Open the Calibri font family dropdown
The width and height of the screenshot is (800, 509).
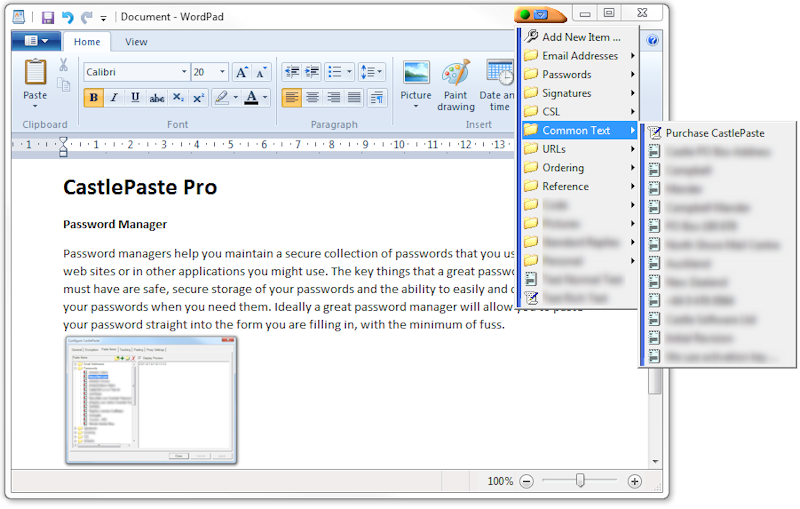coord(184,72)
